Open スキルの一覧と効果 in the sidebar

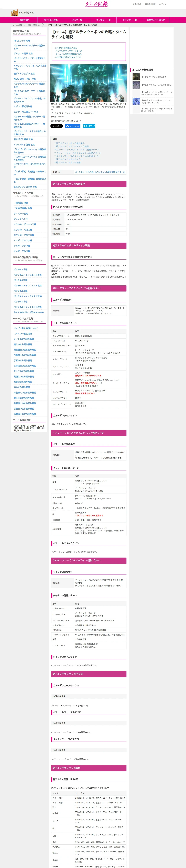coord(23,334)
